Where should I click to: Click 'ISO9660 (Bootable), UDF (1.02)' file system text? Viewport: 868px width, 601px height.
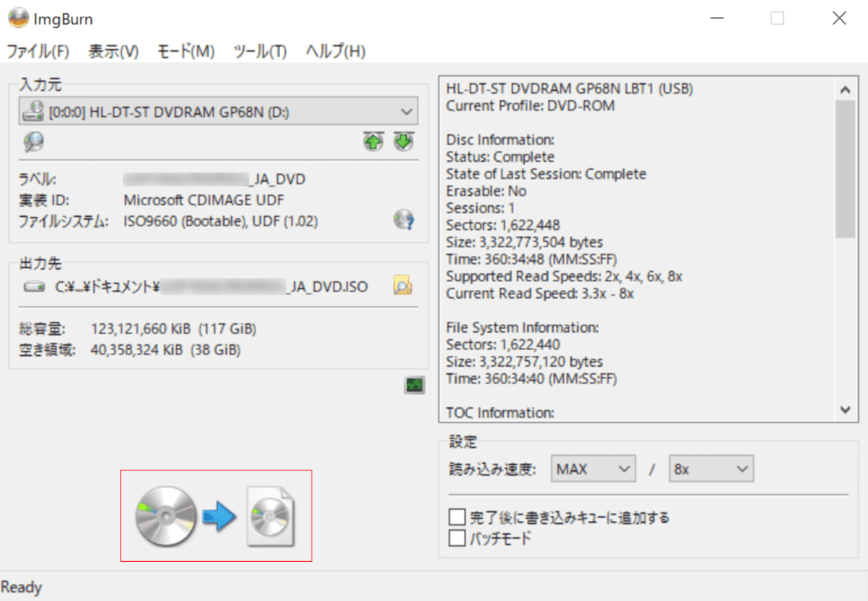click(x=220, y=221)
